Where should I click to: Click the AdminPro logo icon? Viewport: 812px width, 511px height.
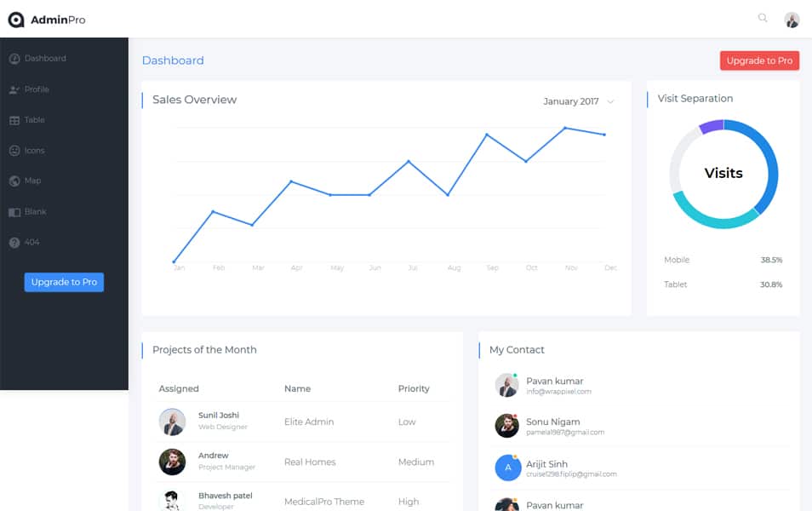point(15,18)
